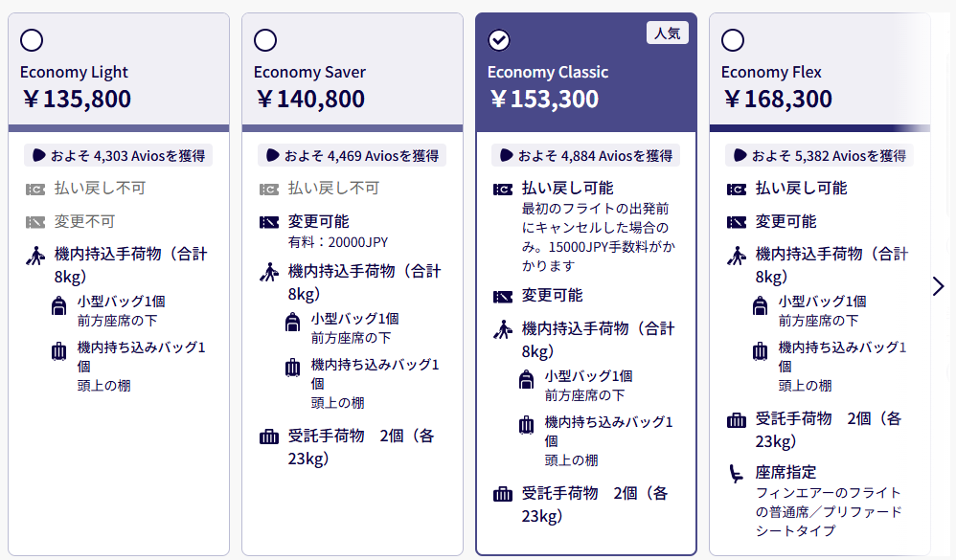Viewport: 956px width, 560px height.
Task: Click checked baggage suitcase icon in Economy Classic
Action: pyautogui.click(x=502, y=494)
